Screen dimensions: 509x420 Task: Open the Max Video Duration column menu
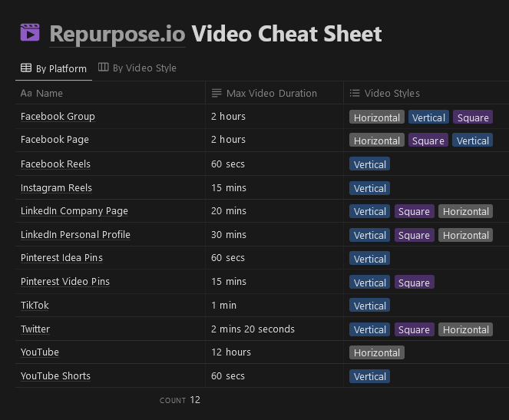pos(271,93)
